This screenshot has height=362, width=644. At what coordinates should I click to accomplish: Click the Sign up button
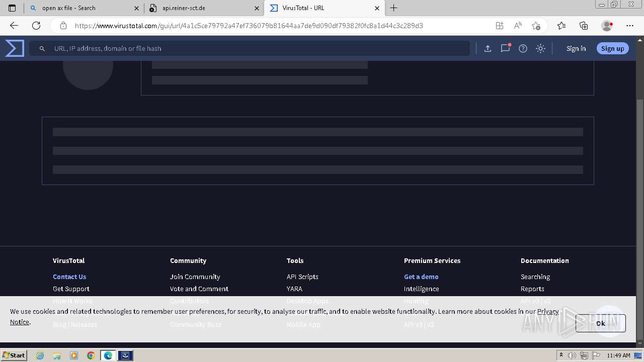tap(612, 48)
